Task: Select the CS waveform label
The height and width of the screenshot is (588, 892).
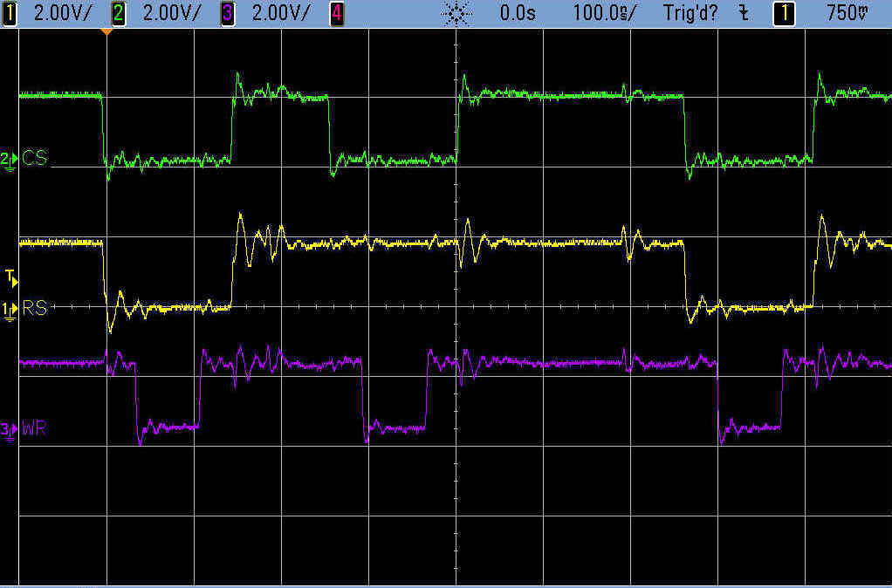Action: [x=35, y=158]
